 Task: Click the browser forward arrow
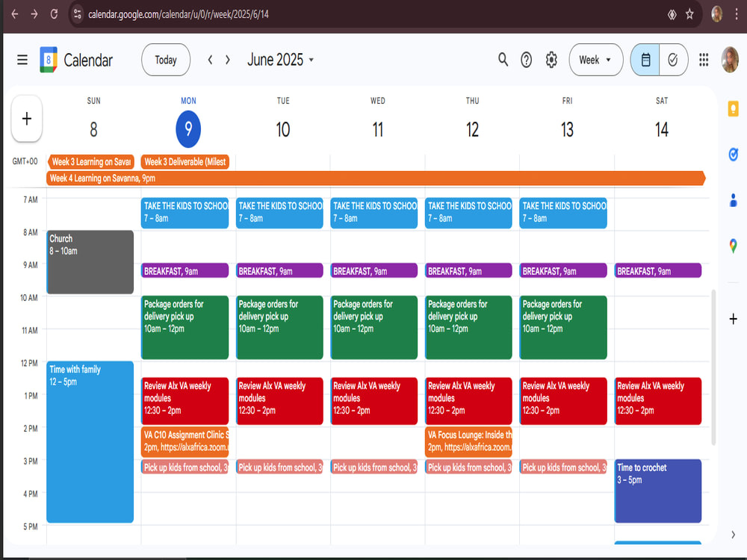click(34, 14)
